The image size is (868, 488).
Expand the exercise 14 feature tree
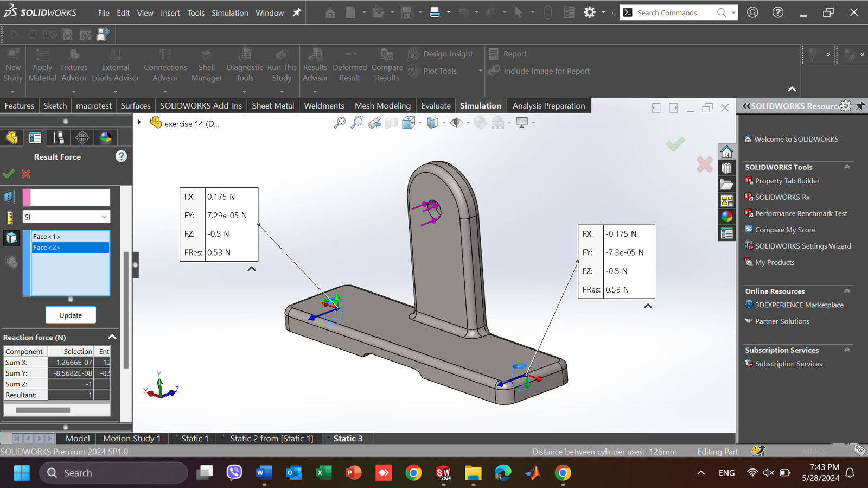pos(139,123)
